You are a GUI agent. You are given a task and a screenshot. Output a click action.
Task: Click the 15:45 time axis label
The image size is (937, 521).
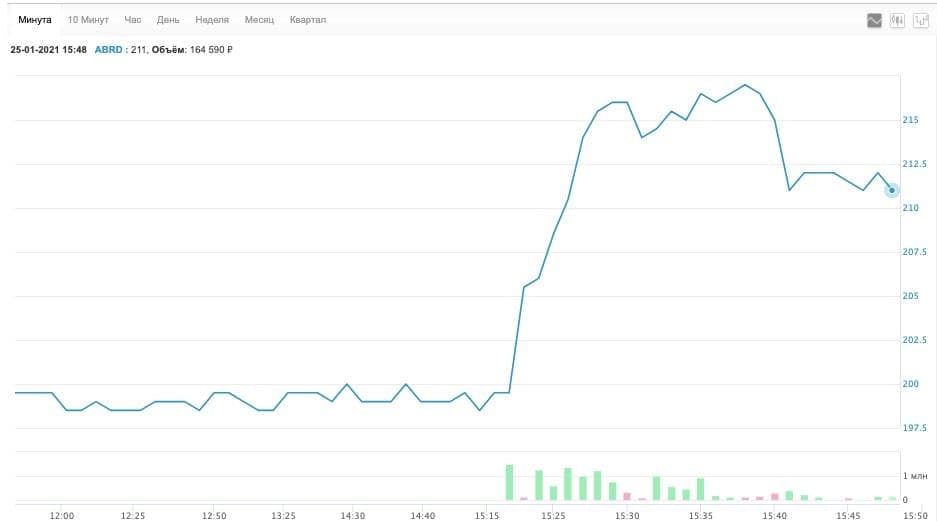point(848,516)
